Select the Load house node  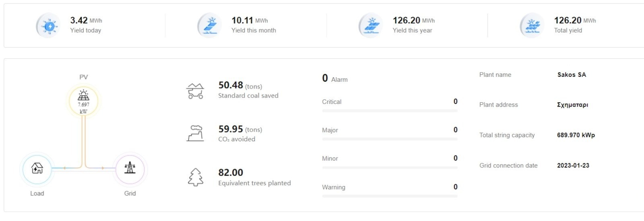point(37,168)
